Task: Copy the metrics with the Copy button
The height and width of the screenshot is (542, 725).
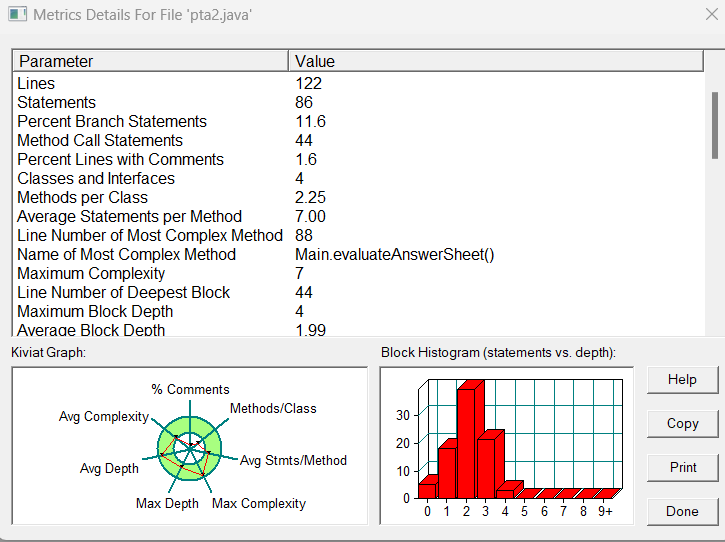Action: 682,424
